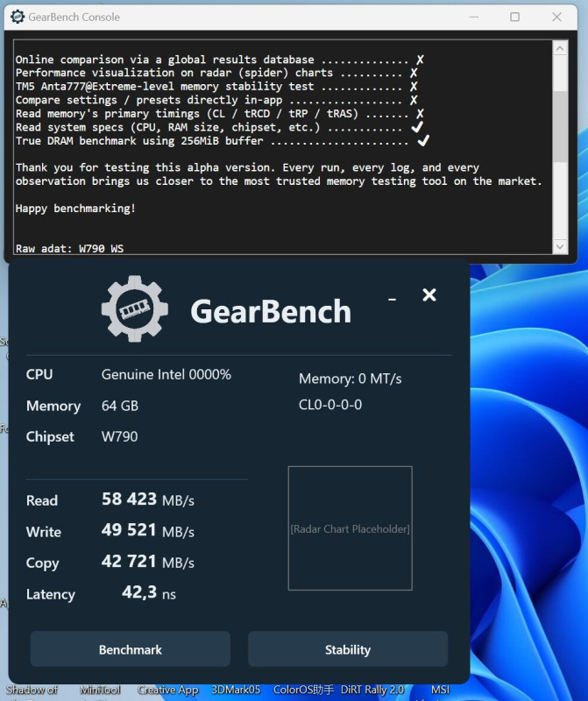Click the DiRT Rally 2.0 desktop shortcut
588x701 pixels.
[x=372, y=690]
